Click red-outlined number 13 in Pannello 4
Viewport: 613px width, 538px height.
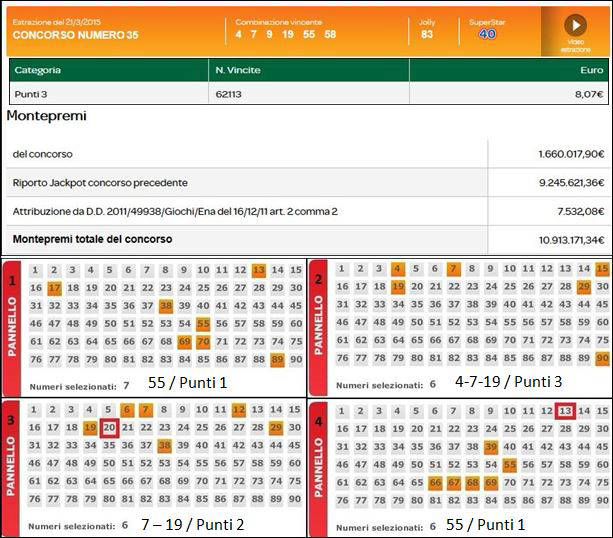[x=565, y=411]
